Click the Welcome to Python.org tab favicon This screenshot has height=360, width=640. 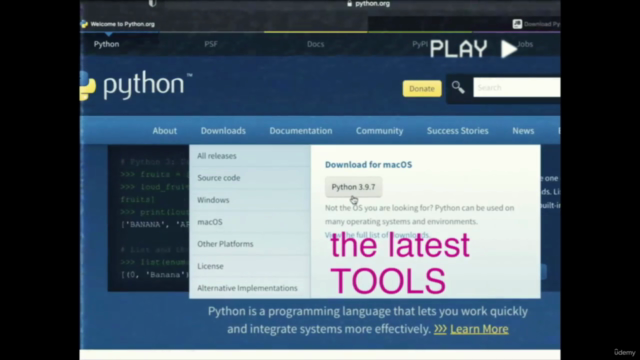[x=84, y=24]
